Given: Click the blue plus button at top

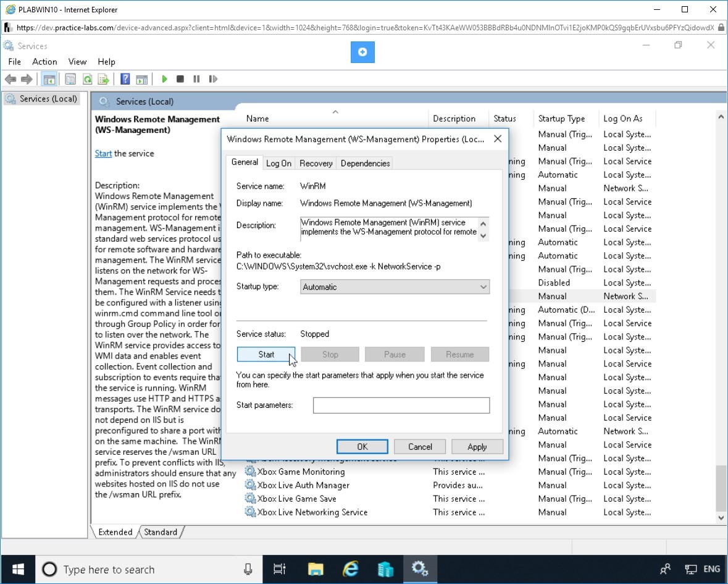Looking at the screenshot, I should 362,52.
